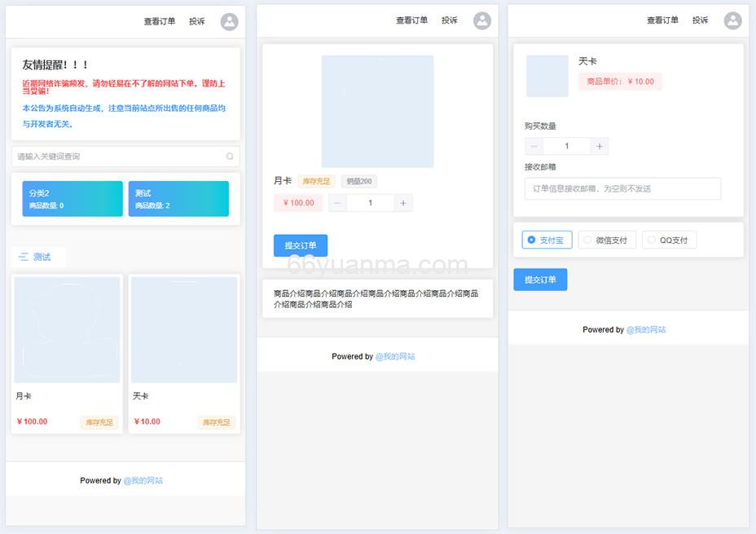Click the 请输入关键词查询 search input
Viewport: 756px width, 534px height.
coord(114,156)
